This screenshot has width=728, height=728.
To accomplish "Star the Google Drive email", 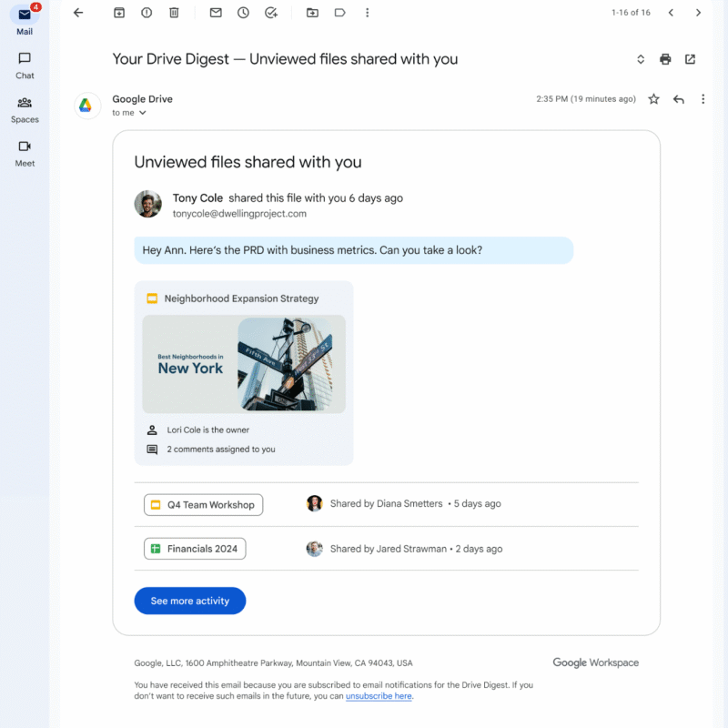I will coord(653,99).
